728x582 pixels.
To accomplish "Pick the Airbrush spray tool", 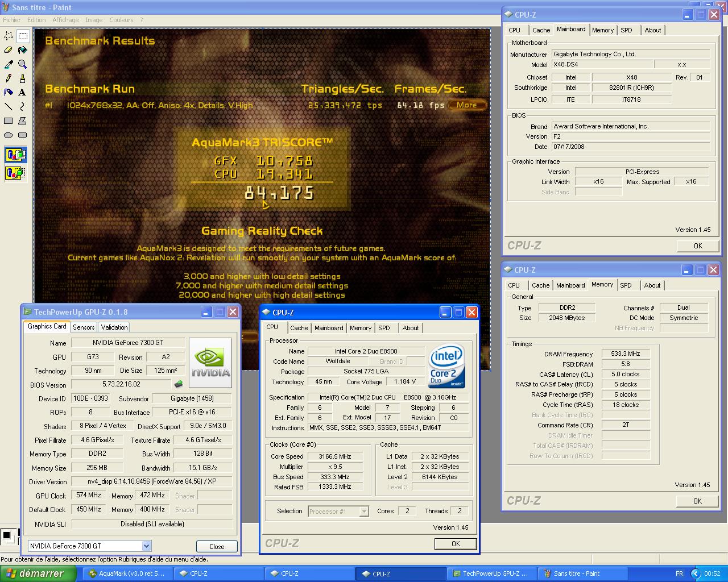I will tap(9, 92).
